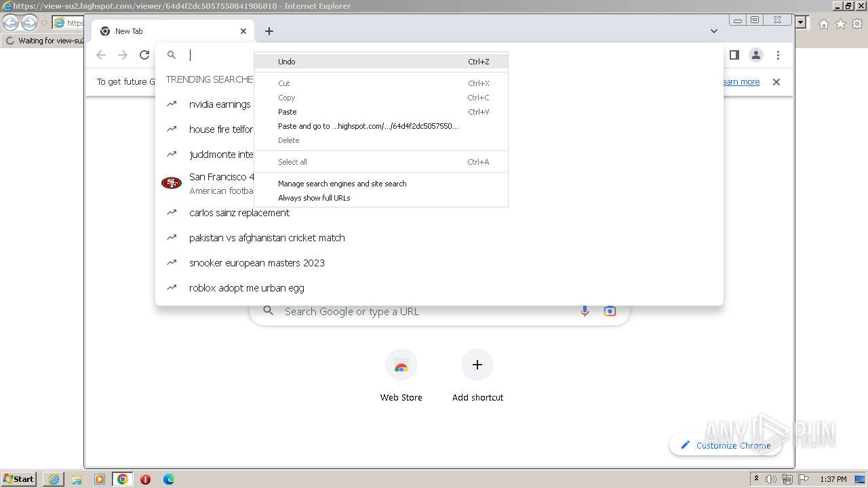Reload the Chrome page

(x=144, y=55)
